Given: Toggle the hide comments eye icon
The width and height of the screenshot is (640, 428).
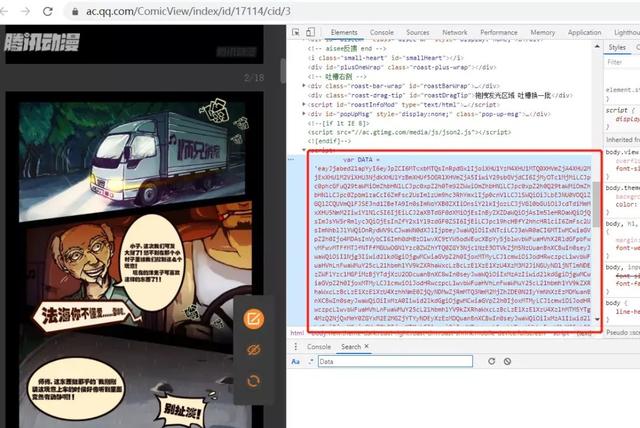Looking at the screenshot, I should pos(253,350).
